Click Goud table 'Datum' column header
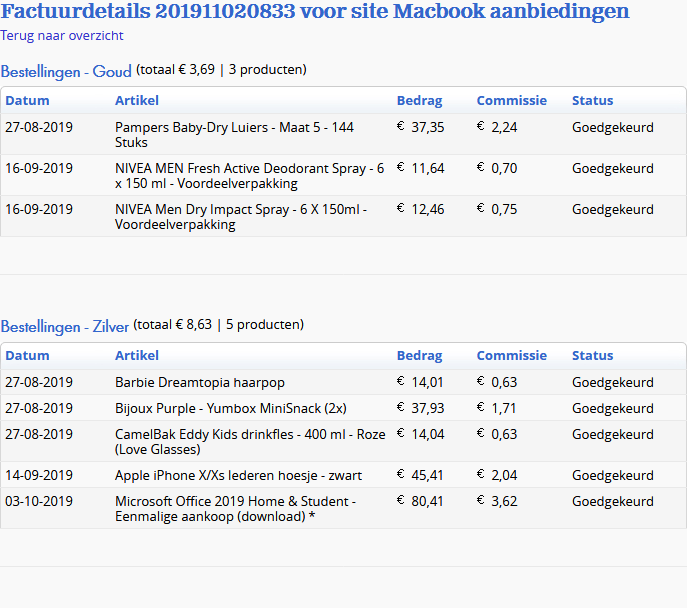 click(27, 100)
